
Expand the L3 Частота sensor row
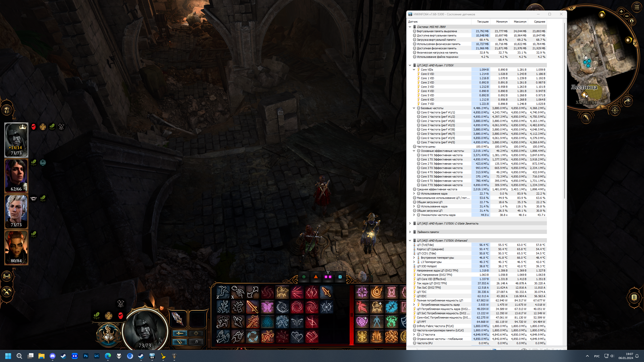coord(414,335)
